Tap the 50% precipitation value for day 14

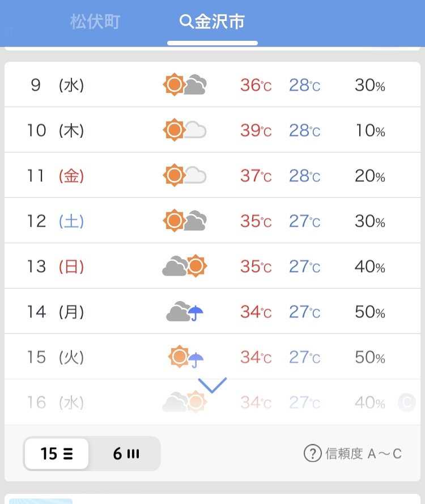click(369, 312)
